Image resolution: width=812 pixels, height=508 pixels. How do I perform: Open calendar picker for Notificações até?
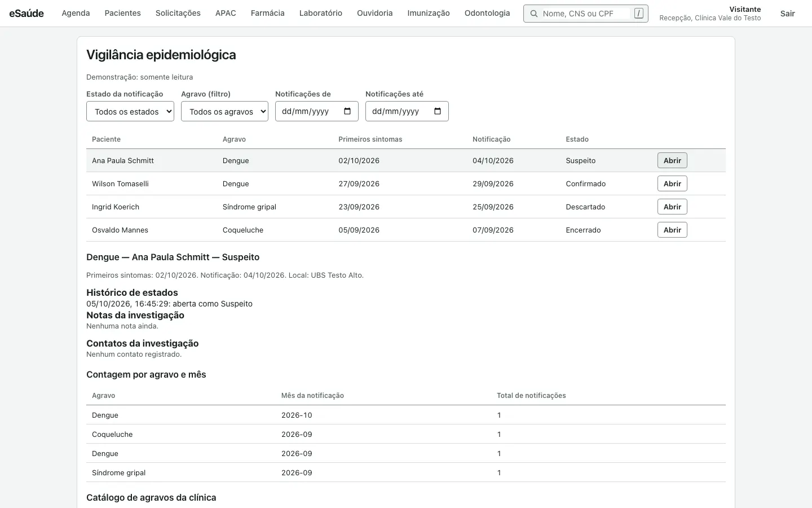click(x=438, y=111)
